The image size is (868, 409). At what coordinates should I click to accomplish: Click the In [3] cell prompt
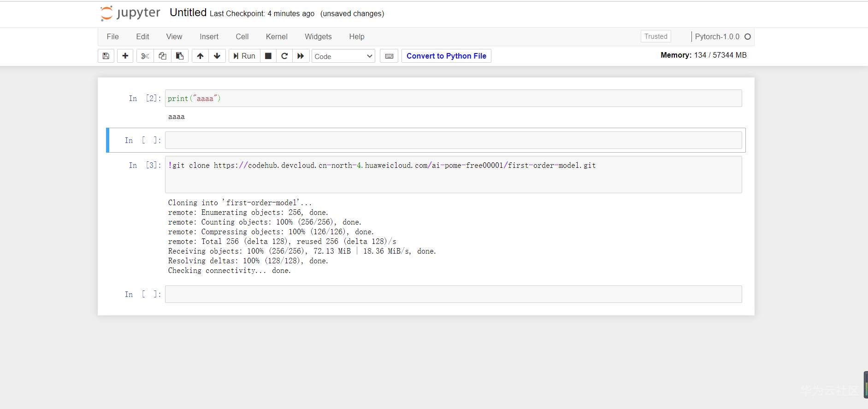[x=145, y=165]
